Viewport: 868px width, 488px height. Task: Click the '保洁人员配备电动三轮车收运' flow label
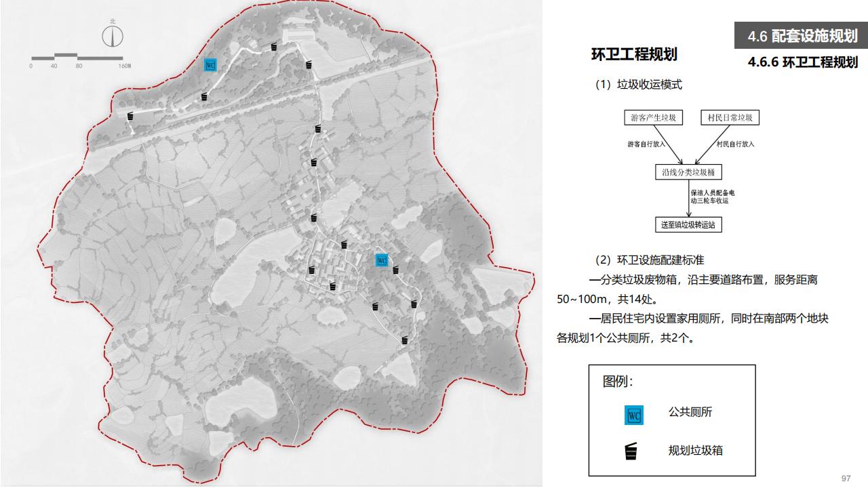[713, 197]
